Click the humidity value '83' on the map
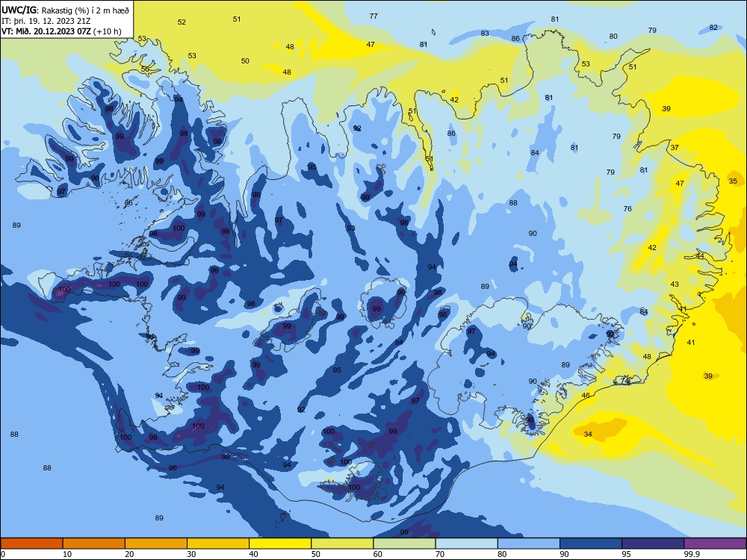747x560 pixels. pos(485,34)
